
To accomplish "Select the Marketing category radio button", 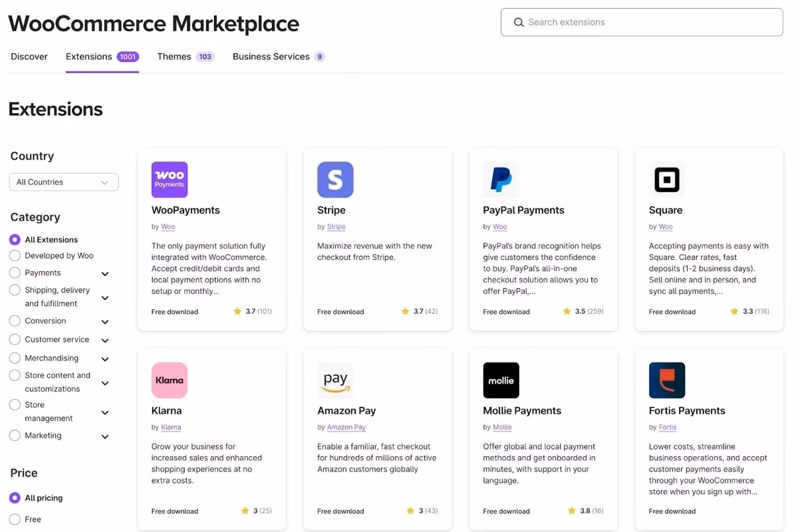I will pyautogui.click(x=15, y=436).
